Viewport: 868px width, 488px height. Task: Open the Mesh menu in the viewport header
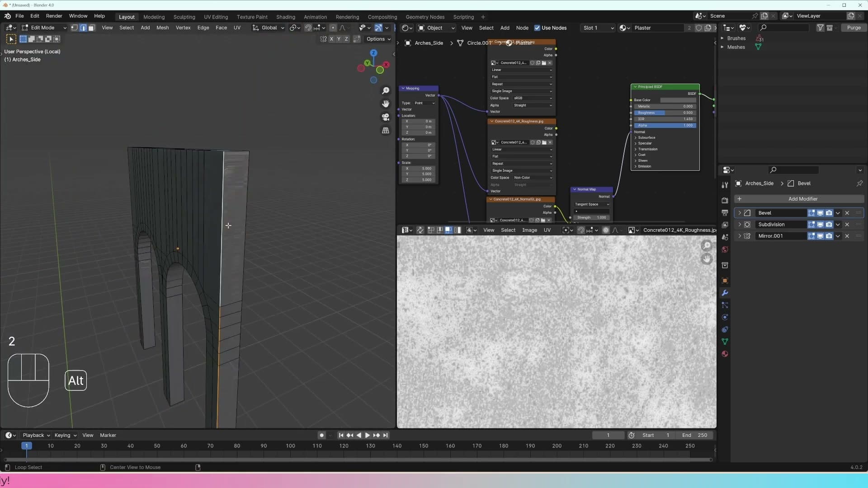point(162,28)
